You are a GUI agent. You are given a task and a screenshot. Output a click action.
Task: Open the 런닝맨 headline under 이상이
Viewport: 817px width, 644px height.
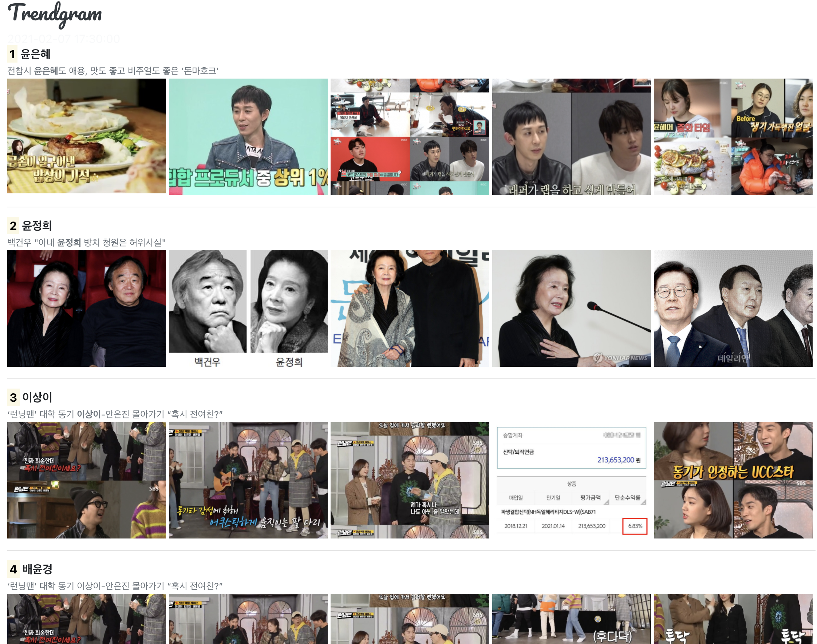tap(115, 414)
